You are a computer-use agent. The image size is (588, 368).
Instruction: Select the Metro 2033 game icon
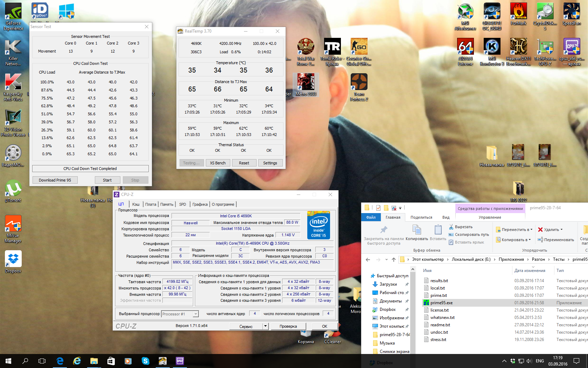tap(306, 84)
